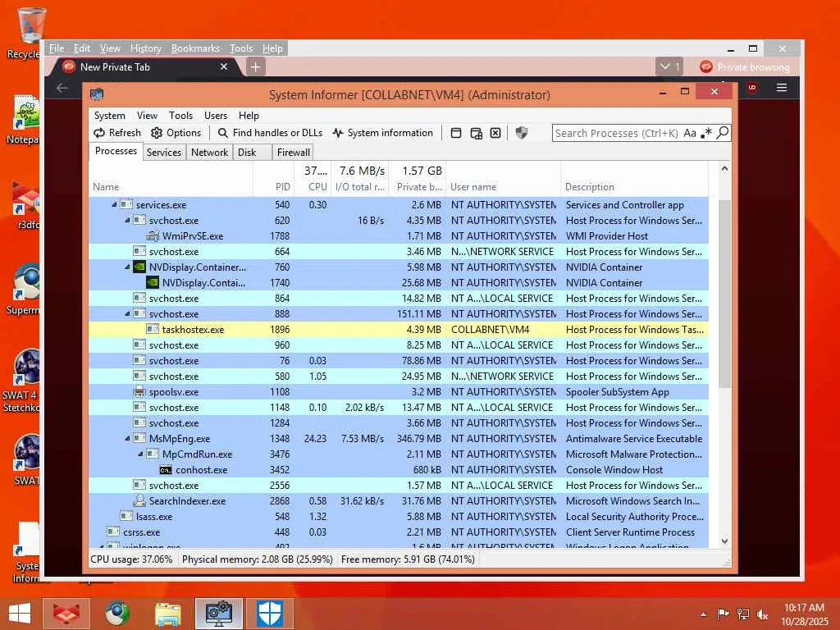Open the browser History menu
The image size is (840, 630).
pyautogui.click(x=146, y=48)
